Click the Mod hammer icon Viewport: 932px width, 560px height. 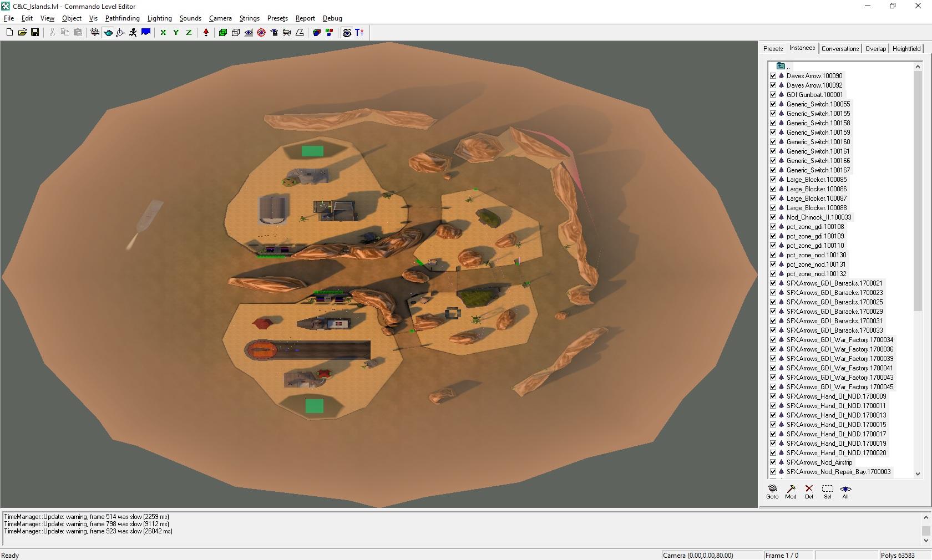tap(791, 491)
